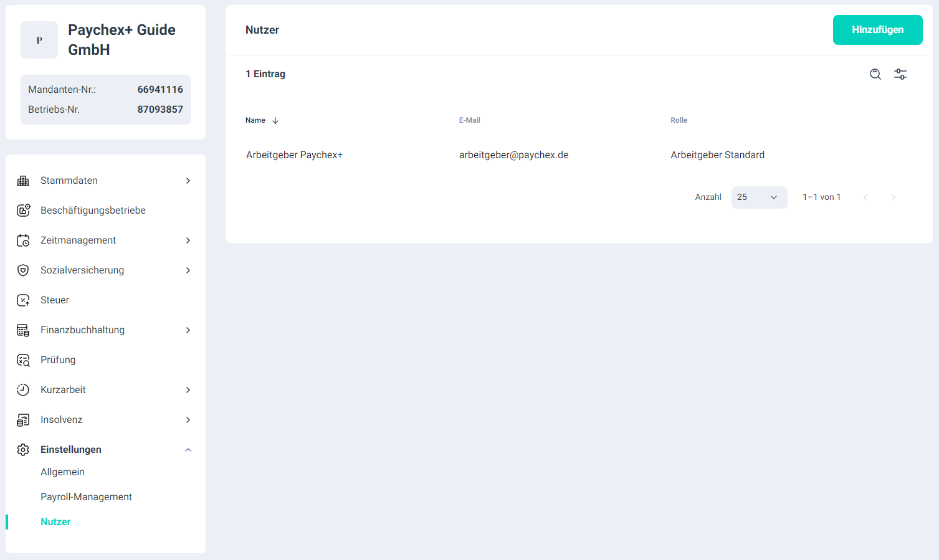The height and width of the screenshot is (560, 939).
Task: Click the 1–1 von 1 pagination text
Action: tap(822, 197)
